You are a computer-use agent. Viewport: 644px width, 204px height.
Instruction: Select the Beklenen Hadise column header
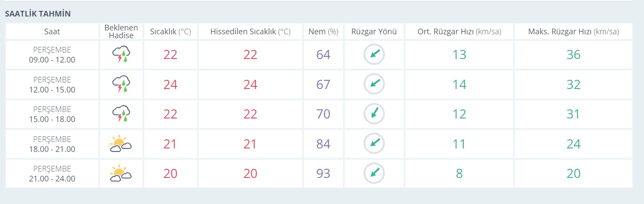(x=121, y=32)
